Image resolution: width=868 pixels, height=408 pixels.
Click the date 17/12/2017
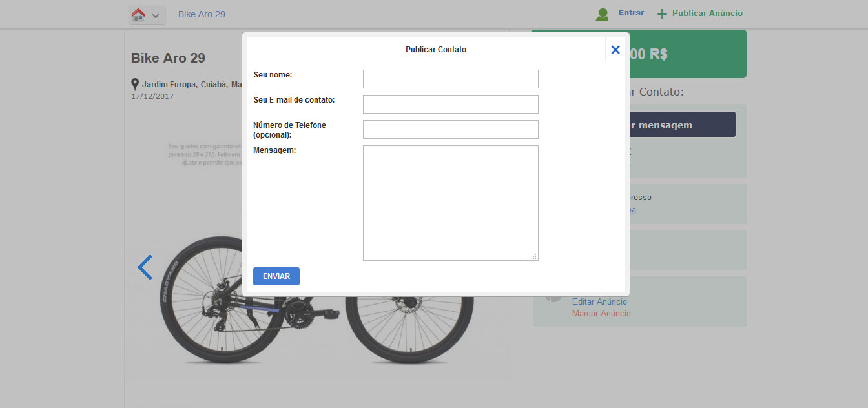[152, 96]
